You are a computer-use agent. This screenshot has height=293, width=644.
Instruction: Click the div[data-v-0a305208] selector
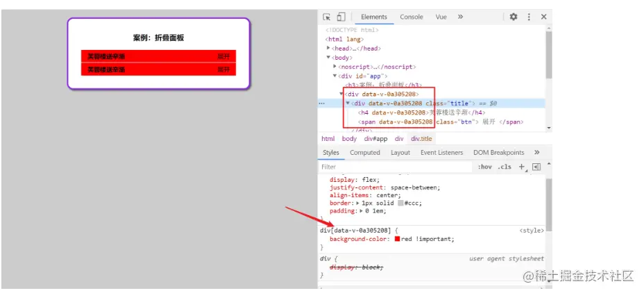[x=355, y=231]
